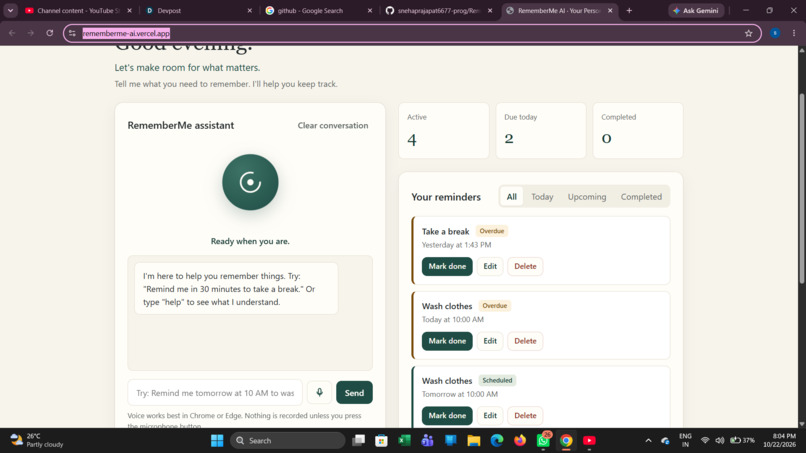Viewport: 806px width, 453px height.
Task: Show hidden system tray icons
Action: 648,441
